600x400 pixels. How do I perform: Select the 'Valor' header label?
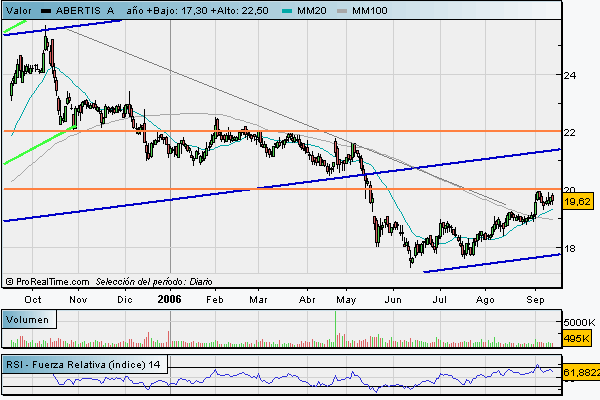[x=19, y=11]
